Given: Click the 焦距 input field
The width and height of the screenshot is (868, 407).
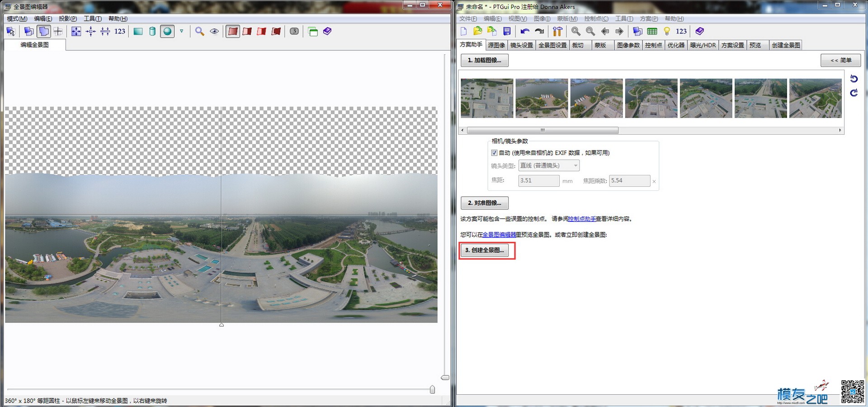Looking at the screenshot, I should 539,180.
